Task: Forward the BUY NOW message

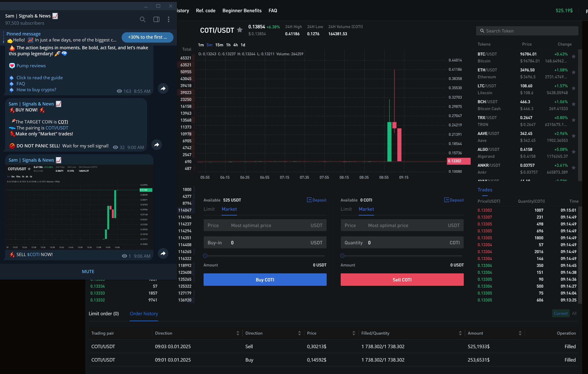Action: 156,145
